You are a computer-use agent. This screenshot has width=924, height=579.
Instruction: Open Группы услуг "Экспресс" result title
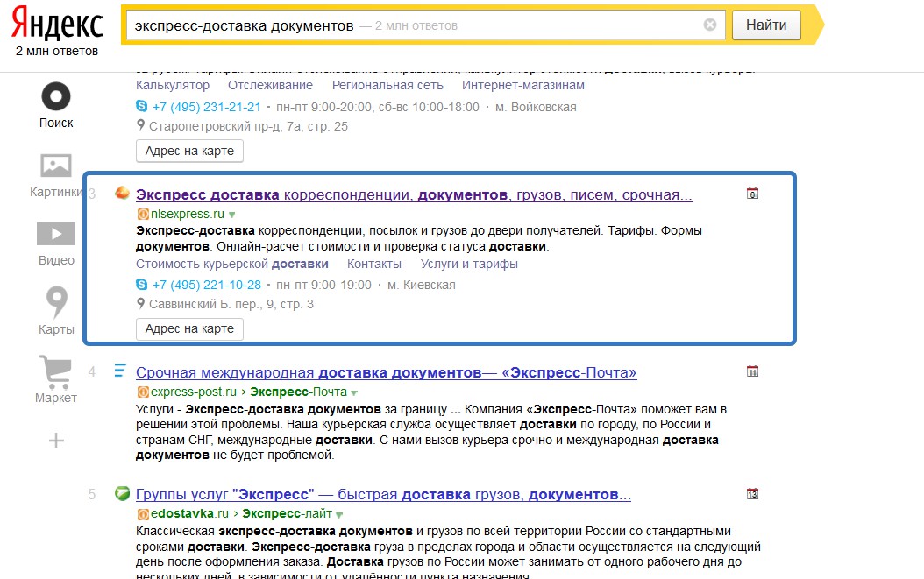[383, 495]
